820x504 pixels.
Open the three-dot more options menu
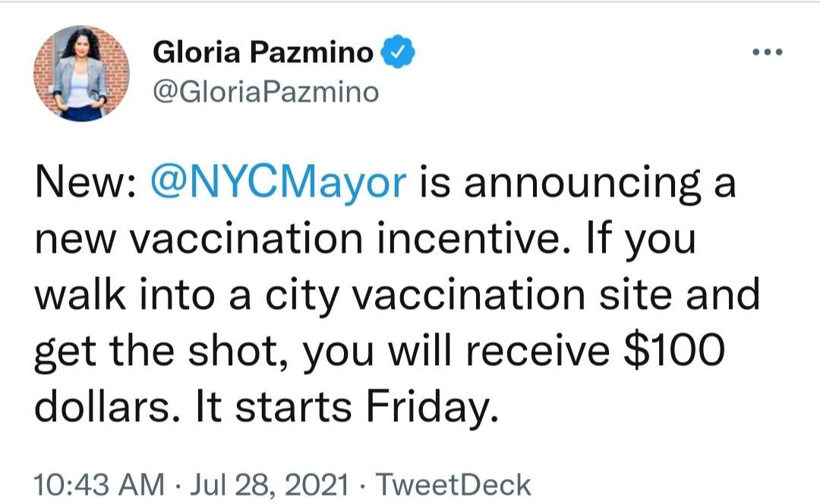coord(766,53)
